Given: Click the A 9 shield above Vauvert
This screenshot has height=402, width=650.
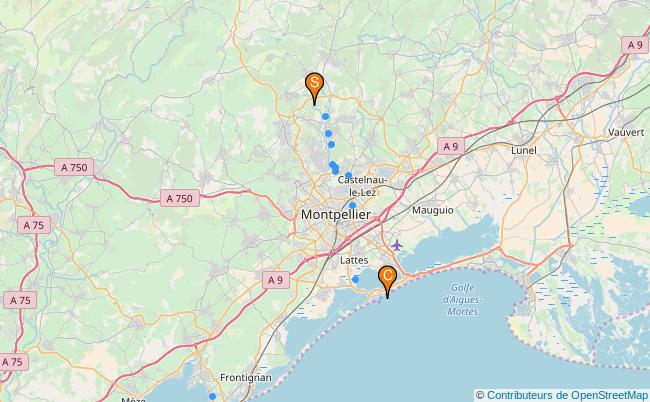Looking at the screenshot, I should [x=635, y=45].
